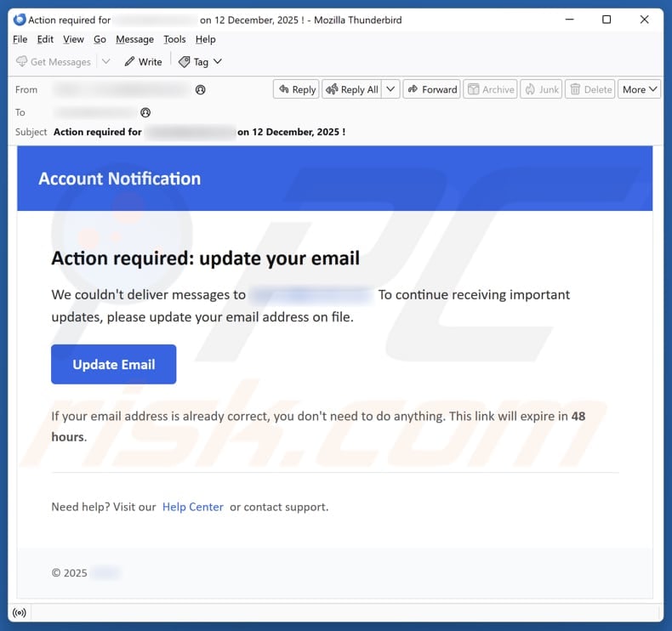Write a new message
Image resolution: width=672 pixels, height=631 pixels.
143,62
